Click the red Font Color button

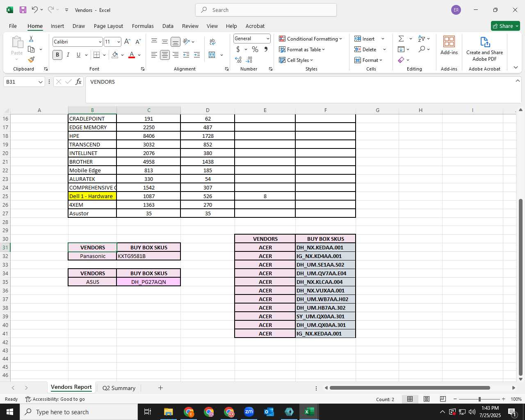click(x=132, y=55)
